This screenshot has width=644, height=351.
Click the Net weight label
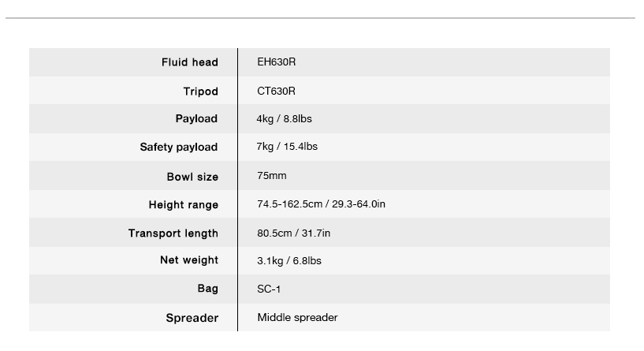[x=189, y=260]
